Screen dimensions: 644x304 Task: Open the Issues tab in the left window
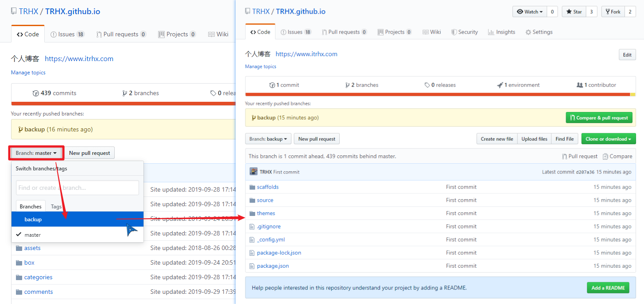point(67,34)
